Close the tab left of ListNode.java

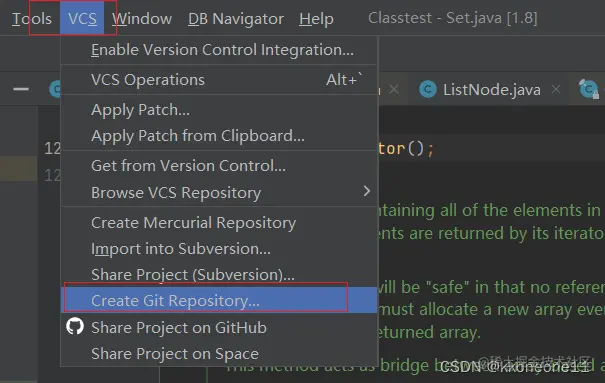394,89
